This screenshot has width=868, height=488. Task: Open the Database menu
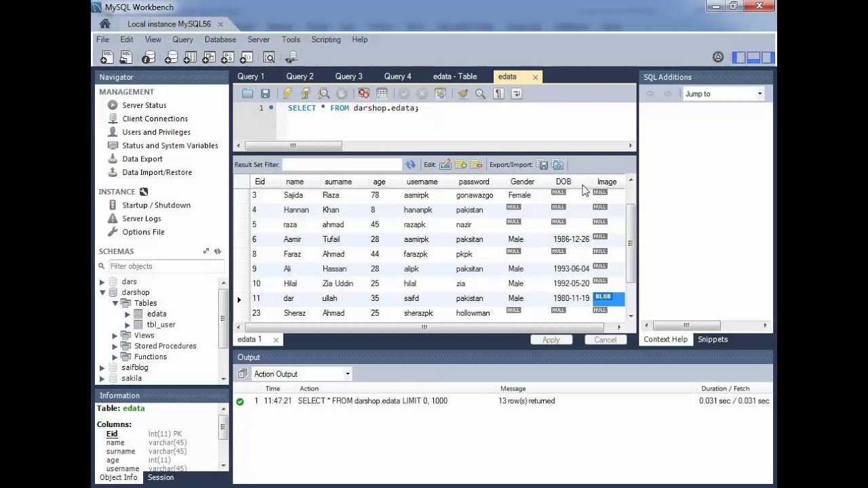pos(220,39)
